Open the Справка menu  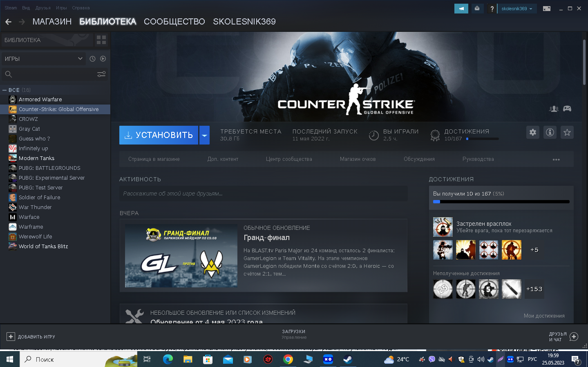click(81, 8)
